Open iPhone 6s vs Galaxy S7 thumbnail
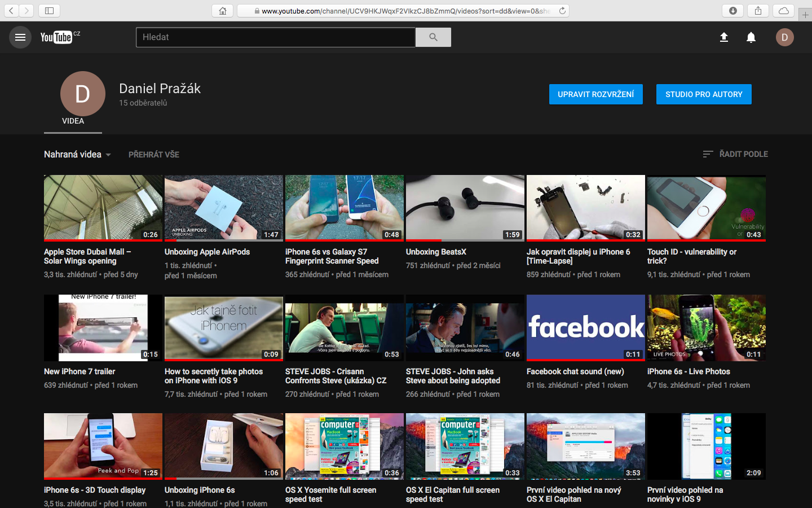The height and width of the screenshot is (508, 812). tap(345, 208)
